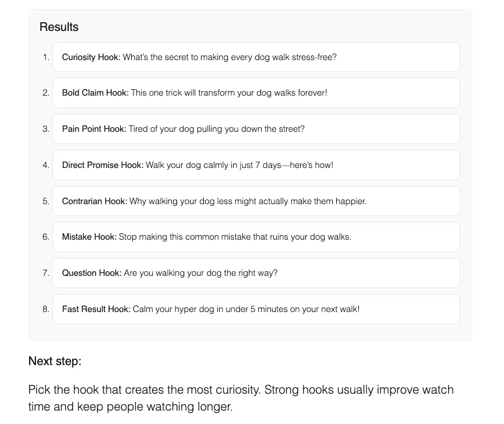This screenshot has width=504, height=424.
Task: Click the 'Pick the hook' instruction paragraph
Action: 241,398
